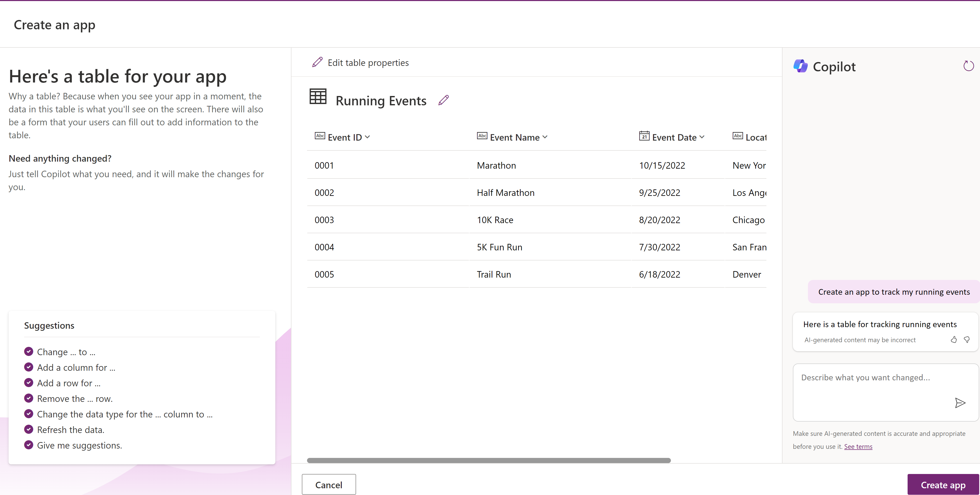Give thumbs down to Copilot response
The height and width of the screenshot is (495, 980).
point(967,340)
